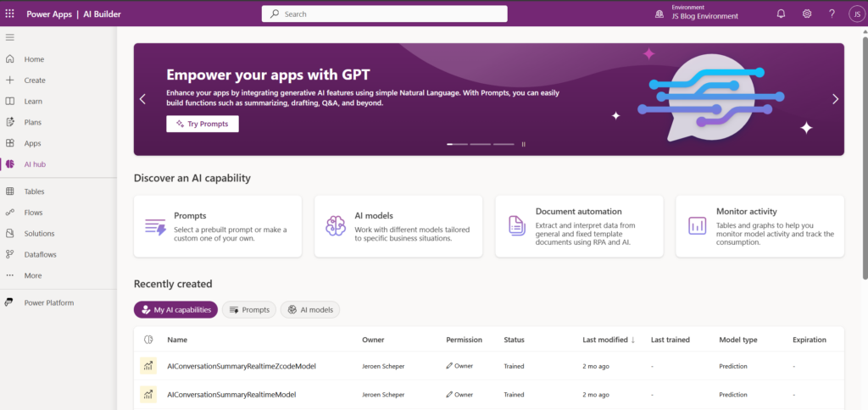Select the first carousel slide indicator
The width and height of the screenshot is (868, 410).
(x=457, y=144)
